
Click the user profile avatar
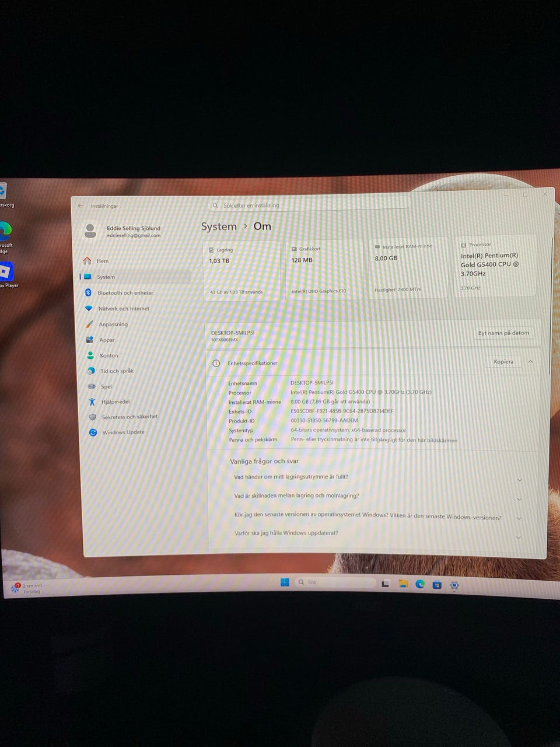pyautogui.click(x=90, y=231)
